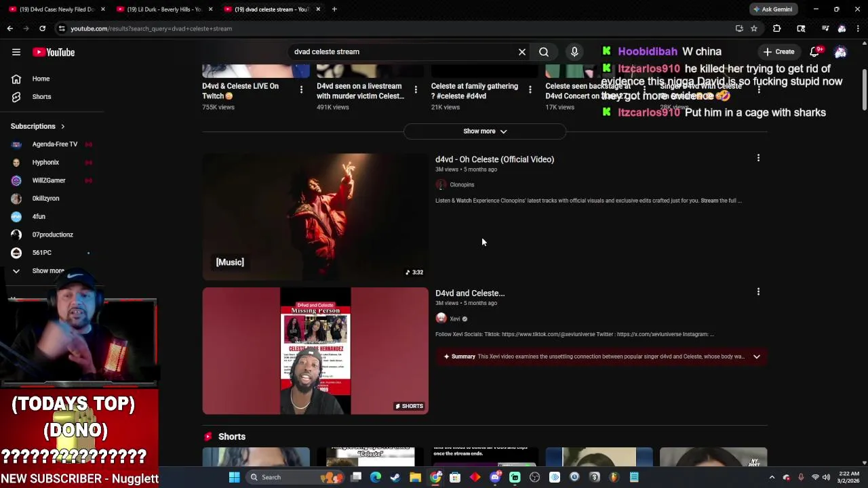This screenshot has width=868, height=488.
Task: Open the YouTube hamburger guide menu
Action: [16, 52]
